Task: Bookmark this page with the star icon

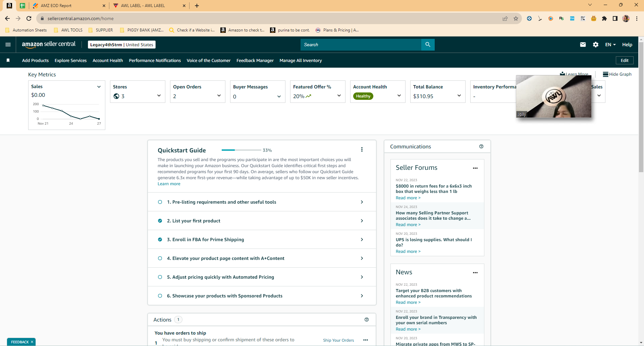Action: tap(516, 18)
